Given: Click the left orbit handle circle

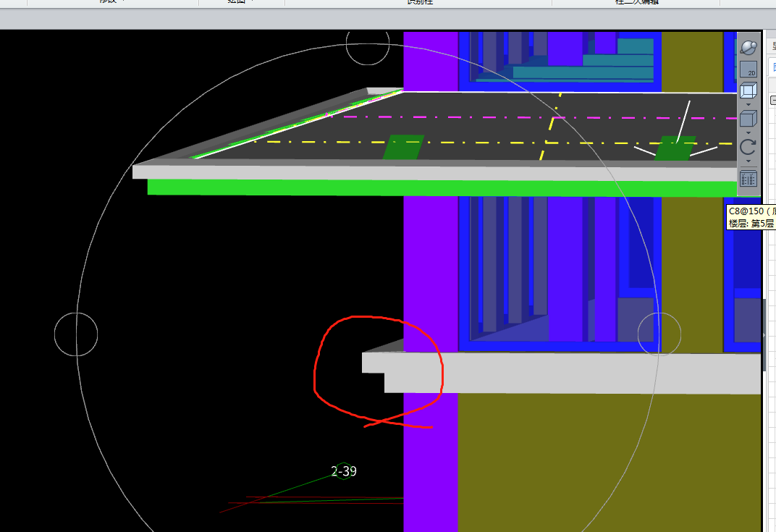Looking at the screenshot, I should pos(76,334).
